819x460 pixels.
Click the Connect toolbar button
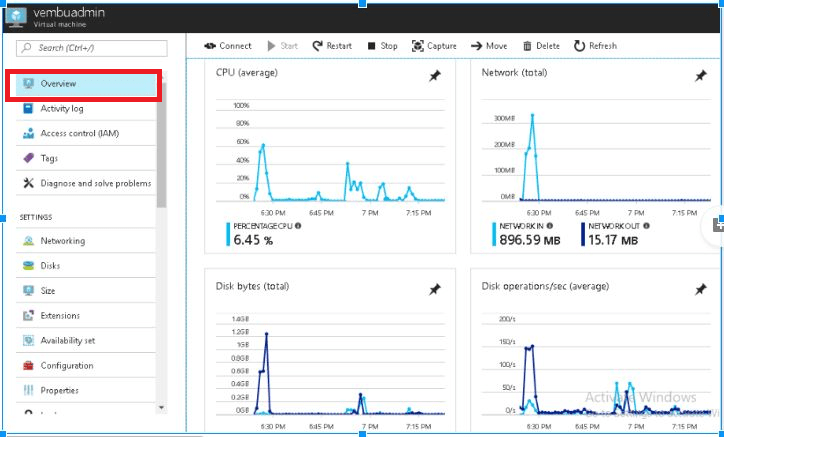(228, 46)
